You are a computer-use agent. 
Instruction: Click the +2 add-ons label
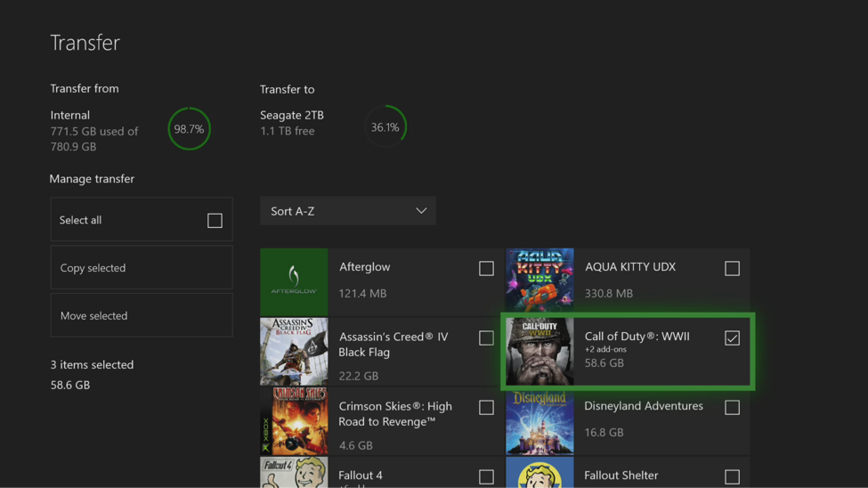pyautogui.click(x=605, y=349)
